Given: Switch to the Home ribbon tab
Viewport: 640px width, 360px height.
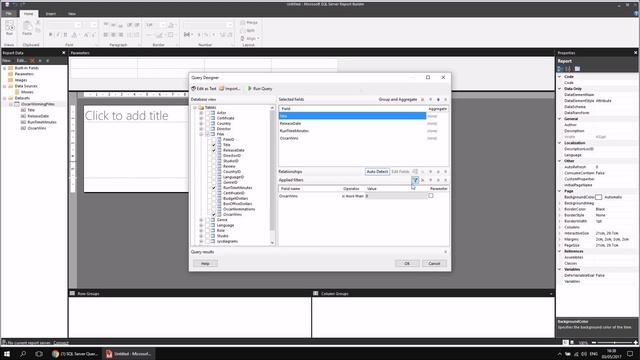Looking at the screenshot, I should coord(29,13).
